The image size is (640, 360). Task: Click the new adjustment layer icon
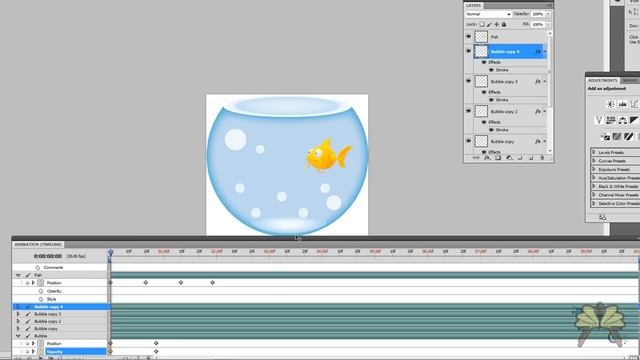click(x=509, y=158)
